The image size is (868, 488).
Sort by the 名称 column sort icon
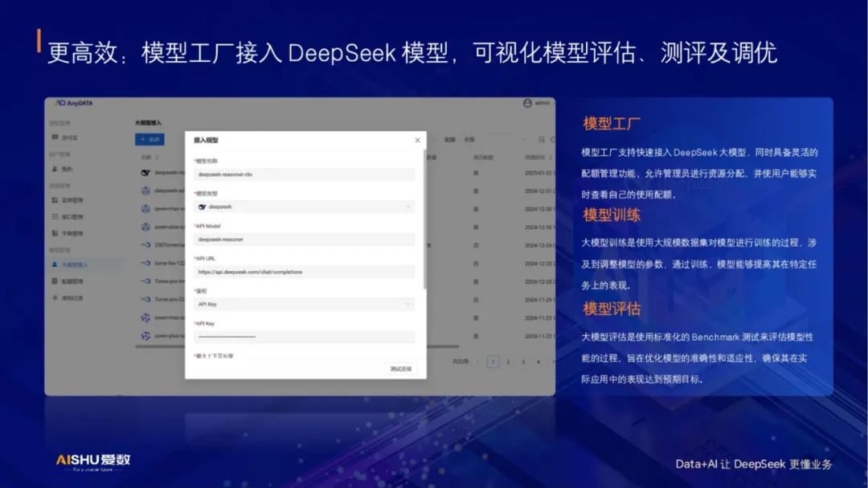[x=158, y=158]
